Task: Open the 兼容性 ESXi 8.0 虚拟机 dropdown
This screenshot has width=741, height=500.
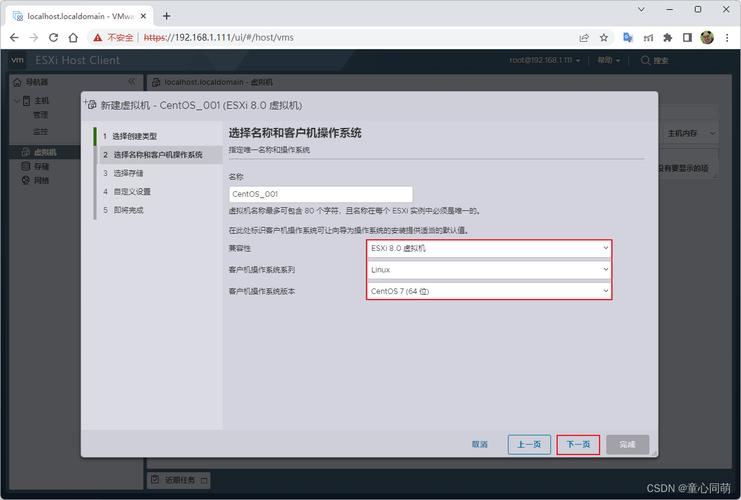Action: (489, 248)
